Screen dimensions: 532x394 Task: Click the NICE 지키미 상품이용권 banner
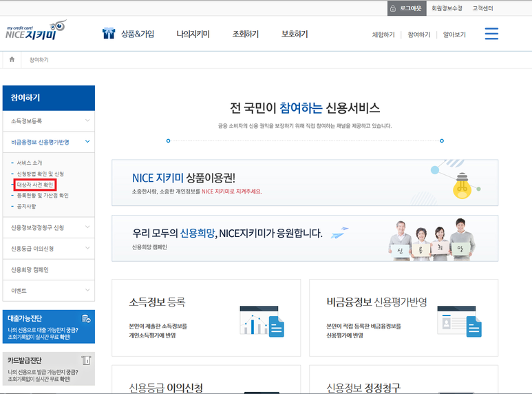point(305,183)
